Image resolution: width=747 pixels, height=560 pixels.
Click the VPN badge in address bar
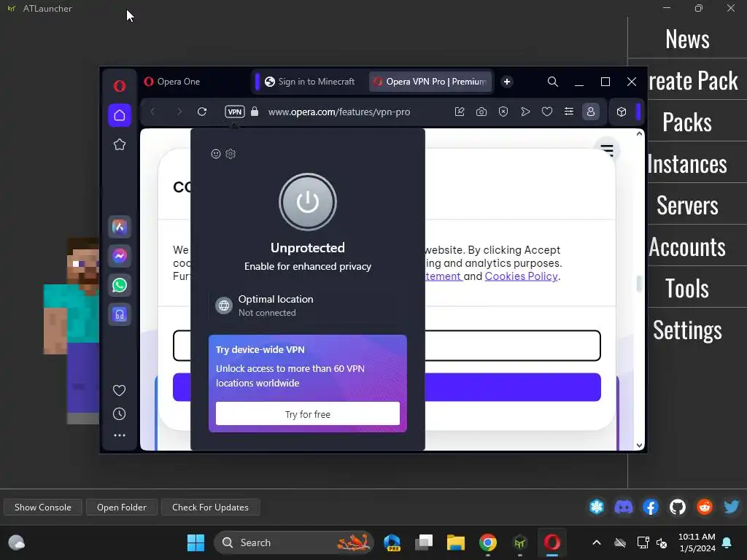(235, 112)
